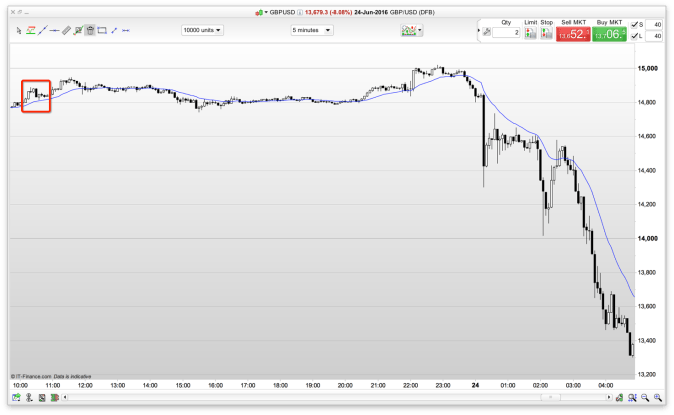Expand the chart style indicator dropdown
The image size is (674, 415).
tap(411, 31)
